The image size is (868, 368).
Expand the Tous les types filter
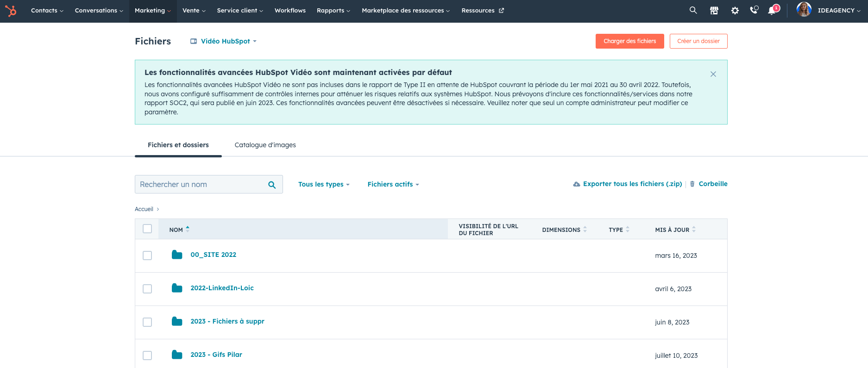[323, 184]
